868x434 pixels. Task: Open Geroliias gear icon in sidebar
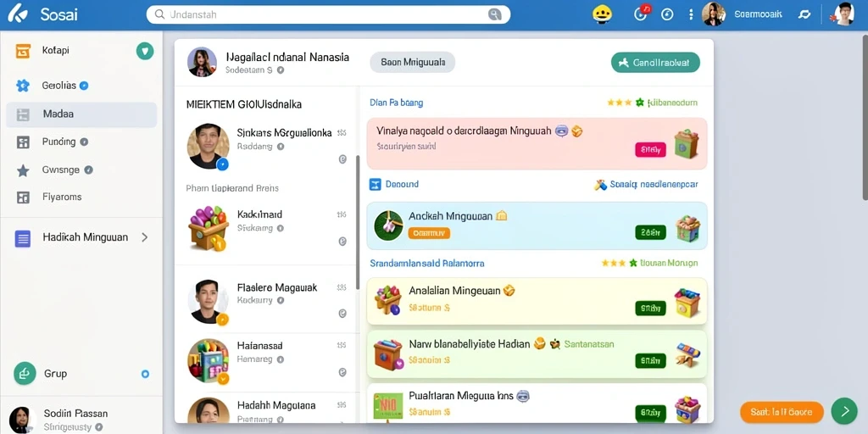click(x=23, y=86)
